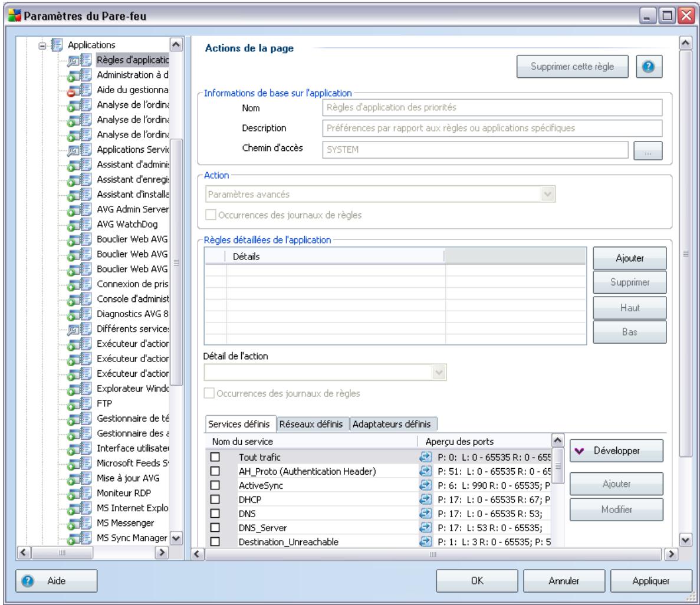The height and width of the screenshot is (605, 700).
Task: Click tree panel scroll down arrow
Action: pos(176,538)
